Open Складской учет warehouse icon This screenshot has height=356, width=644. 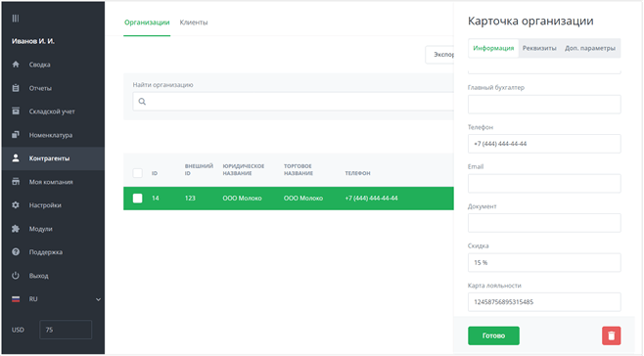16,111
